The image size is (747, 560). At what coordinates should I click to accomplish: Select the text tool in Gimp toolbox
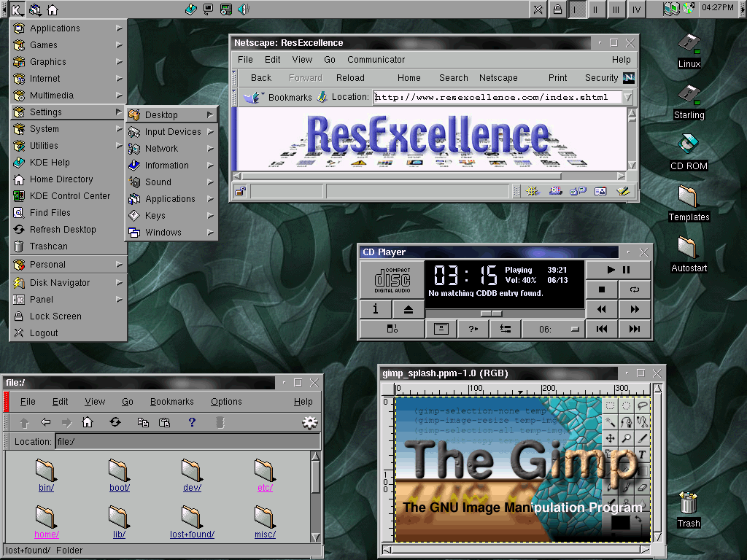coord(642,455)
